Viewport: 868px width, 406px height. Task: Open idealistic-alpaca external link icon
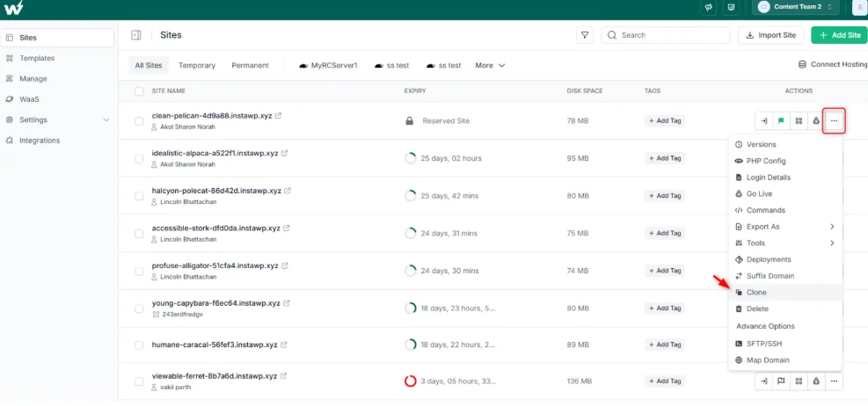[285, 153]
